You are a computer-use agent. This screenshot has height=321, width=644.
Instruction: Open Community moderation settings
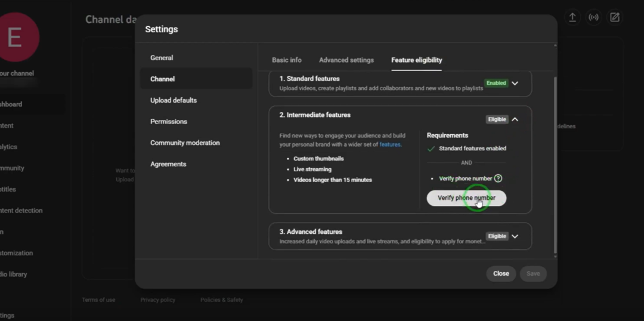pyautogui.click(x=185, y=143)
